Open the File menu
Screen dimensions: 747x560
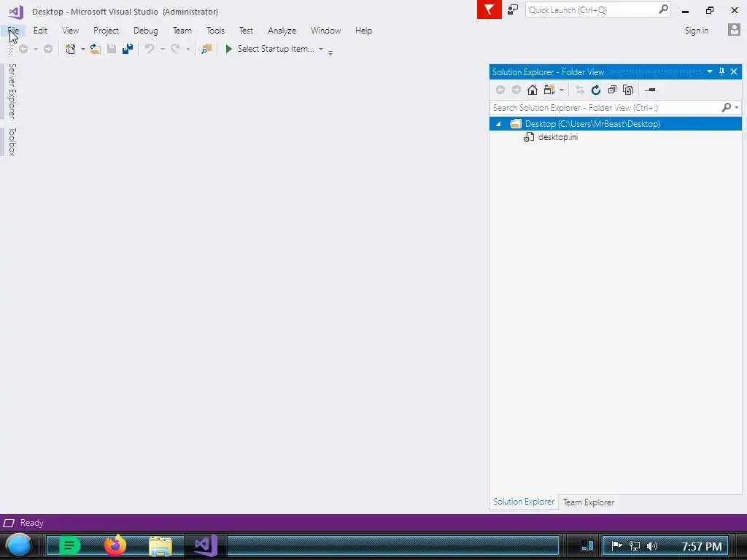13,31
